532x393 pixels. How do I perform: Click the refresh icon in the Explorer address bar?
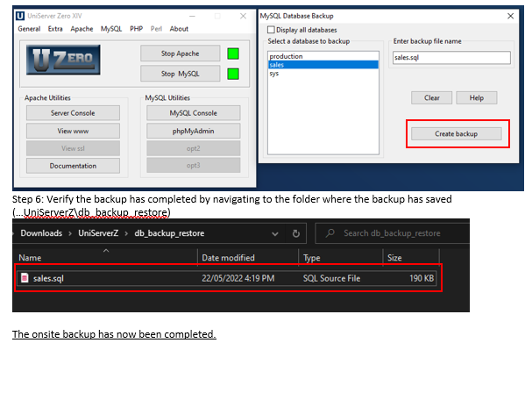[296, 233]
